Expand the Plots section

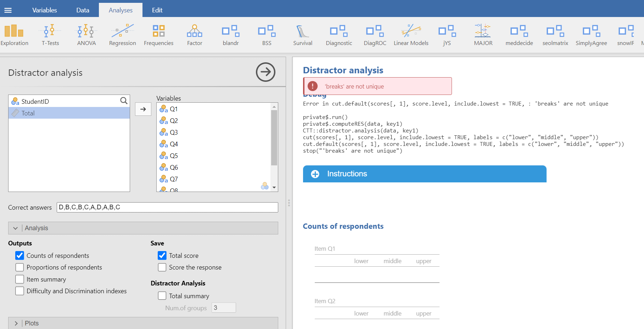(143, 323)
